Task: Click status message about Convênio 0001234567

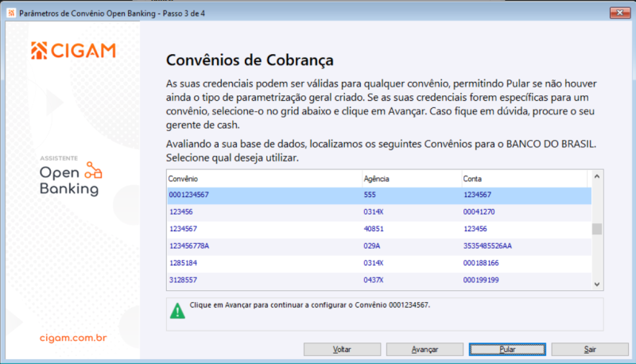Action: pyautogui.click(x=310, y=305)
